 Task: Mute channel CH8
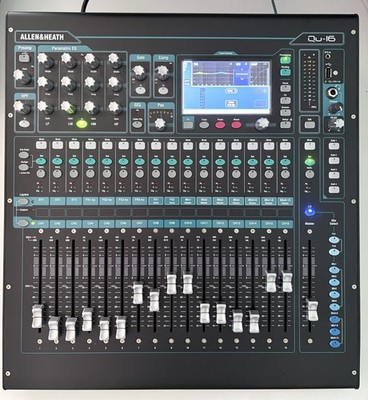click(x=155, y=145)
